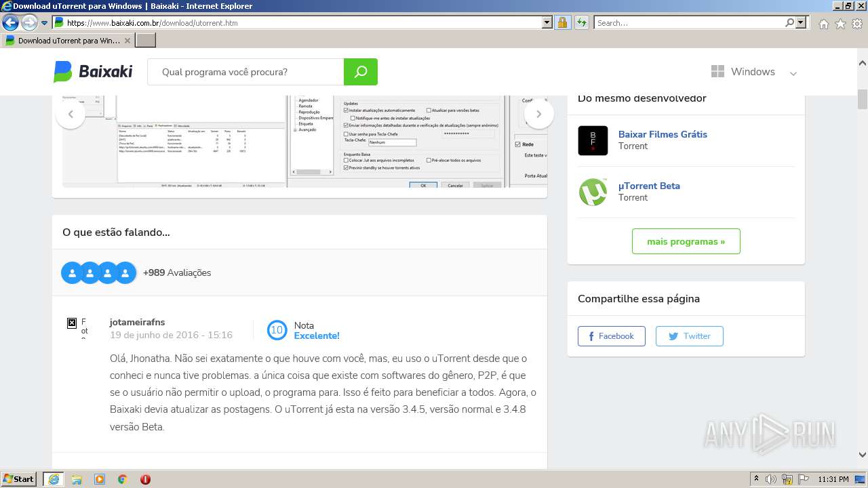Click the first reviewer avatar icon

[x=72, y=272]
